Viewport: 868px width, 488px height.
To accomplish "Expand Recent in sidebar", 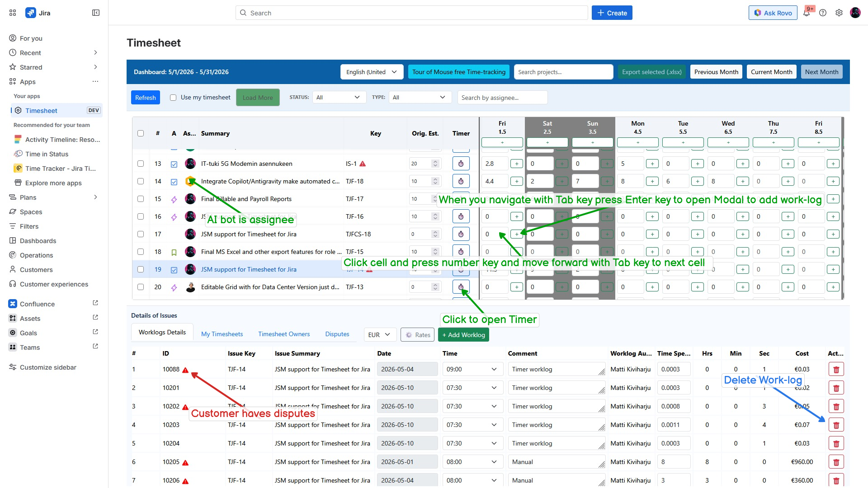I will point(95,52).
